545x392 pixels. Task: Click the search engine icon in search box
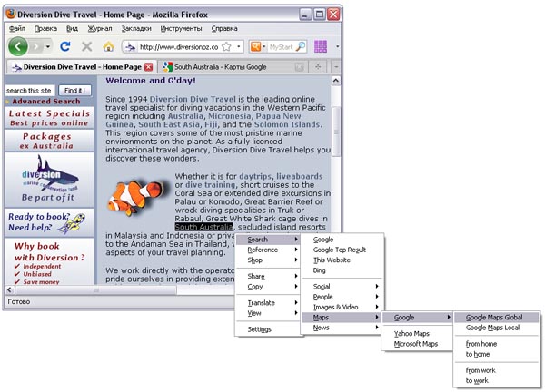[255, 46]
